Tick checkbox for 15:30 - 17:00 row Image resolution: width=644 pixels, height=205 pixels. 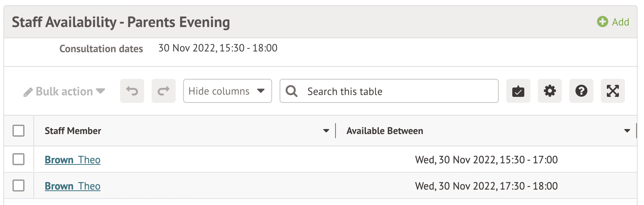pos(18,159)
